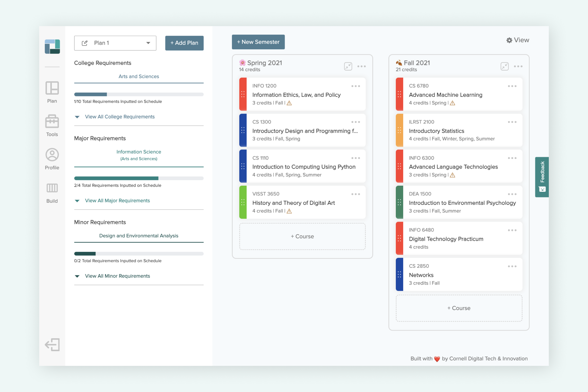Click the Add Plan button
This screenshot has width=588, height=392.
tap(184, 43)
